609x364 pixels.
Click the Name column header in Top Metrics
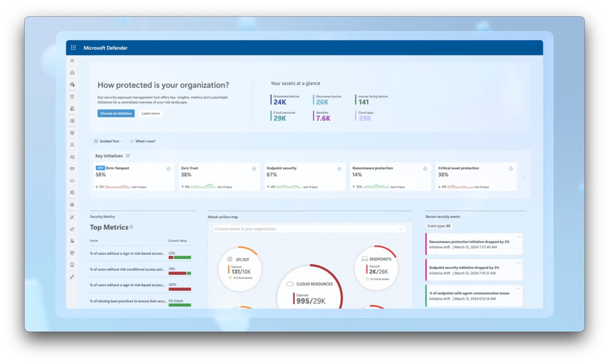coord(94,241)
